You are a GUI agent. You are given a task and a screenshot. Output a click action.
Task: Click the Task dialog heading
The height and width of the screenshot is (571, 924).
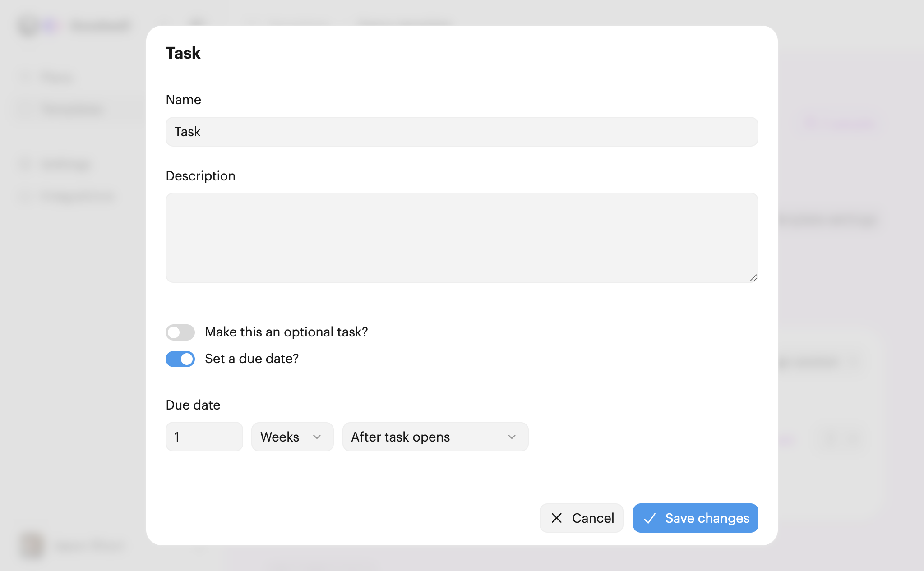click(x=183, y=53)
